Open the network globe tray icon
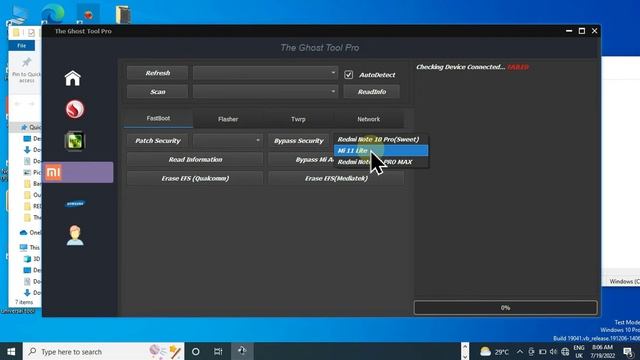 click(565, 351)
